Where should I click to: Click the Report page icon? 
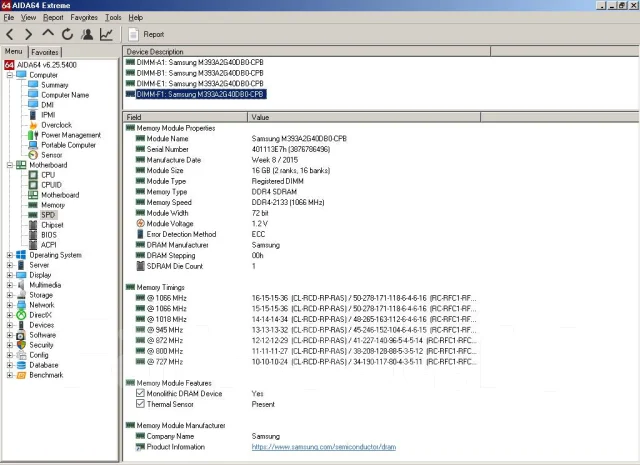click(133, 34)
